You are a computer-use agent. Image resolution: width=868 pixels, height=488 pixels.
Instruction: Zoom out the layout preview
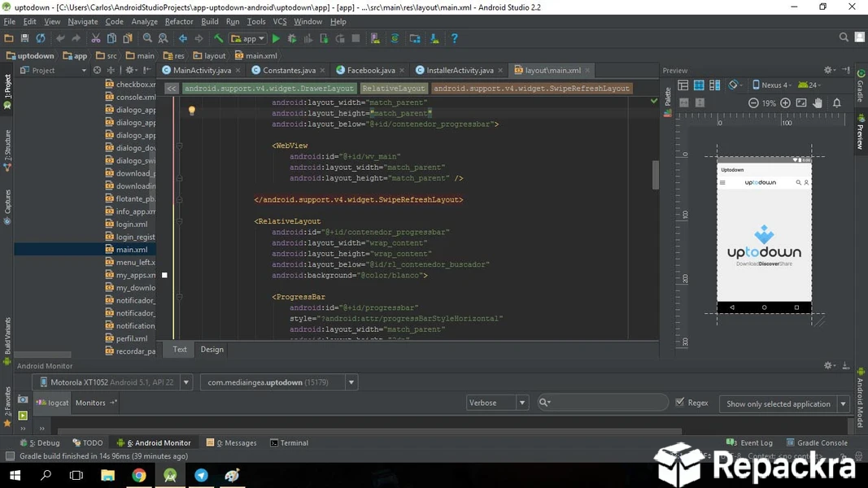(753, 103)
